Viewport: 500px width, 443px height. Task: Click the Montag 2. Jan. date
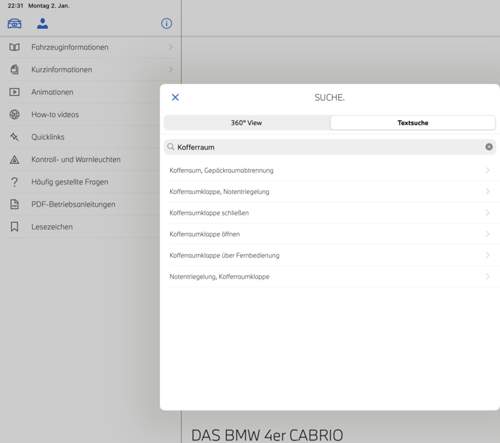(x=49, y=6)
